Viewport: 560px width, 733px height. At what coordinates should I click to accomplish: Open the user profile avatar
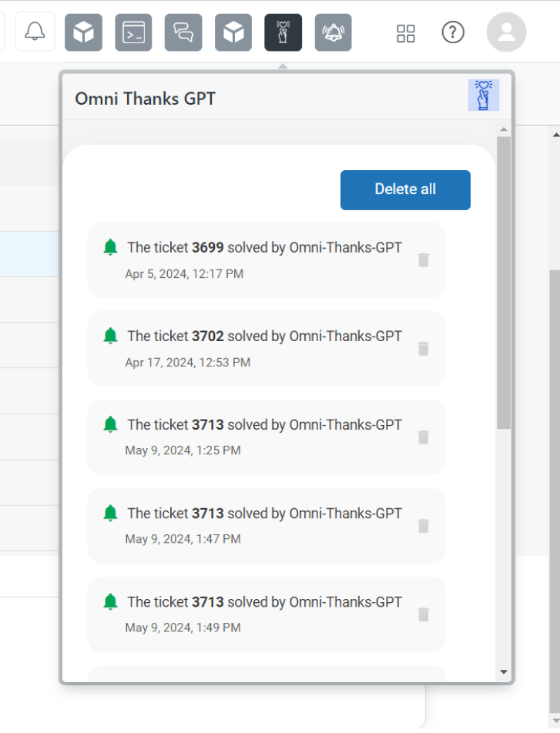507,32
